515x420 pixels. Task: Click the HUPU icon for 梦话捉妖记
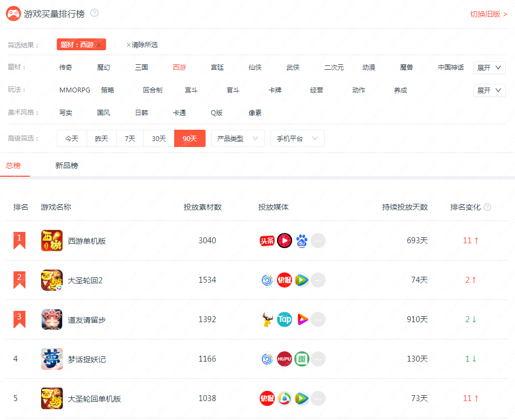pos(285,359)
